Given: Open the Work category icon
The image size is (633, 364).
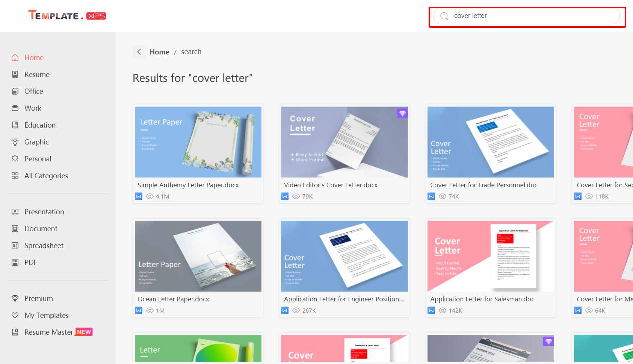Looking at the screenshot, I should click(x=15, y=108).
